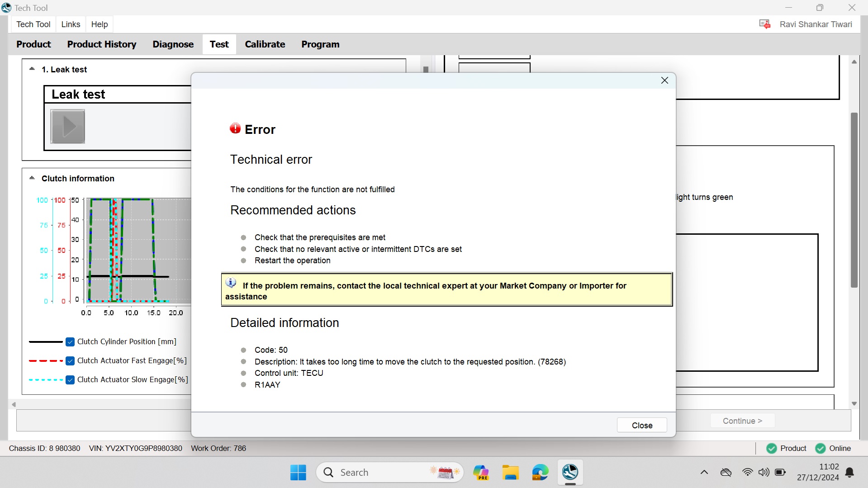Click the red error icon in dialog
Image resolution: width=868 pixels, height=488 pixels.
[235, 128]
